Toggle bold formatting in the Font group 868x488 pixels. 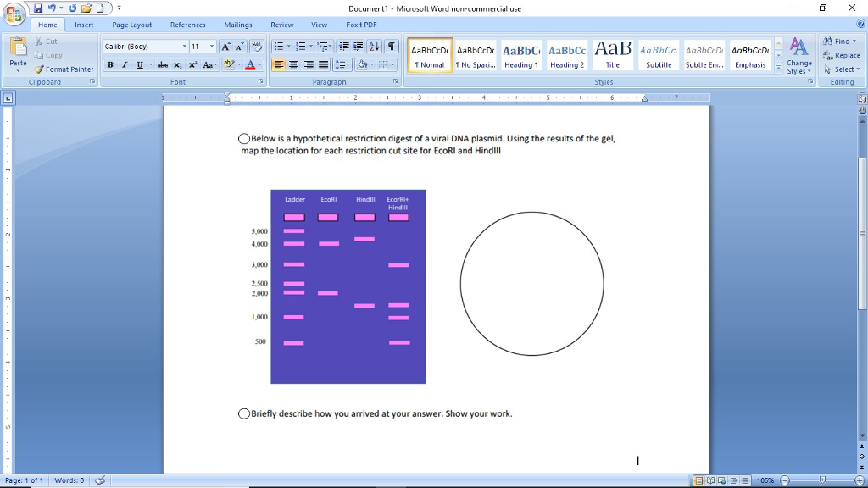click(x=110, y=64)
